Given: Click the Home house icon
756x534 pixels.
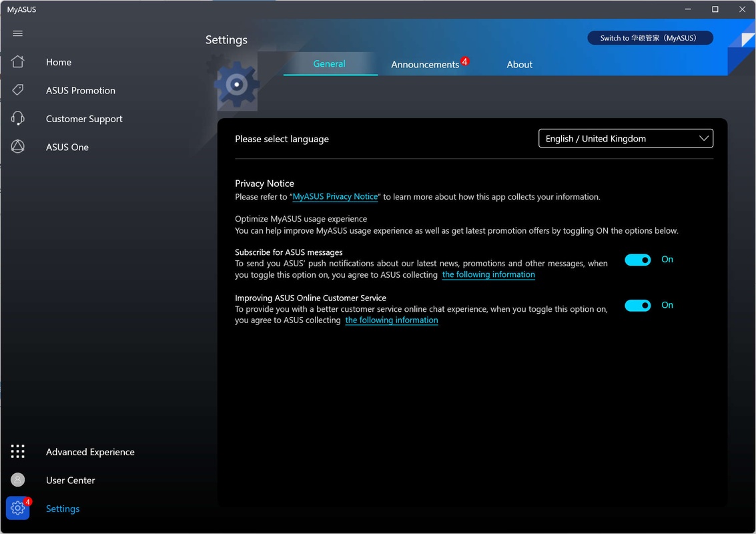Looking at the screenshot, I should pyautogui.click(x=18, y=62).
